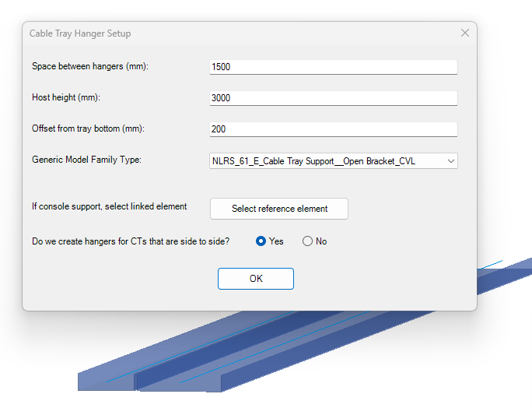Click the Cable Tray Hanger Setup title
The width and height of the screenshot is (532, 408).
pos(80,33)
